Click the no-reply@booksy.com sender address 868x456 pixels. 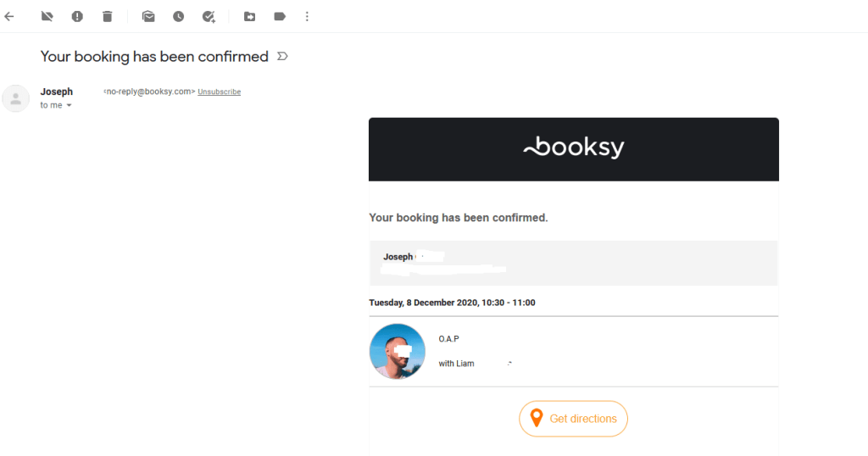click(150, 92)
